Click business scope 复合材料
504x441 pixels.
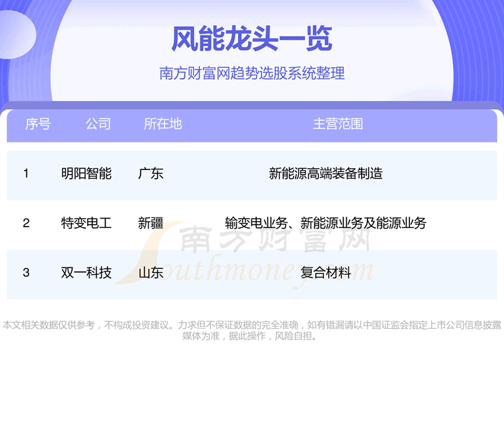click(326, 273)
